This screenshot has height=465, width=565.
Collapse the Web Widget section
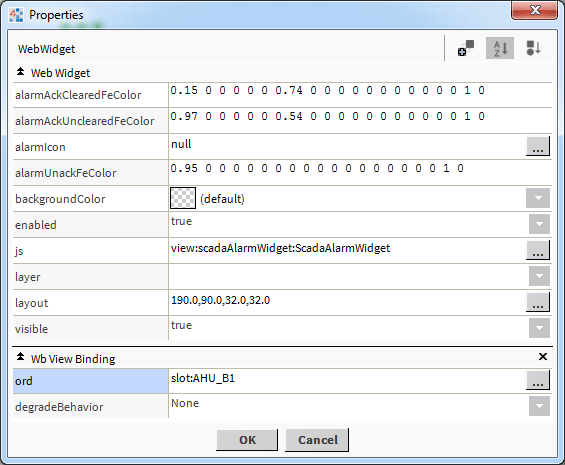click(x=21, y=72)
